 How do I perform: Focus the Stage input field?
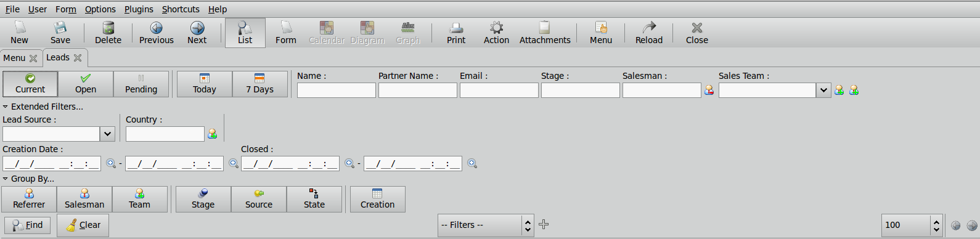point(581,90)
